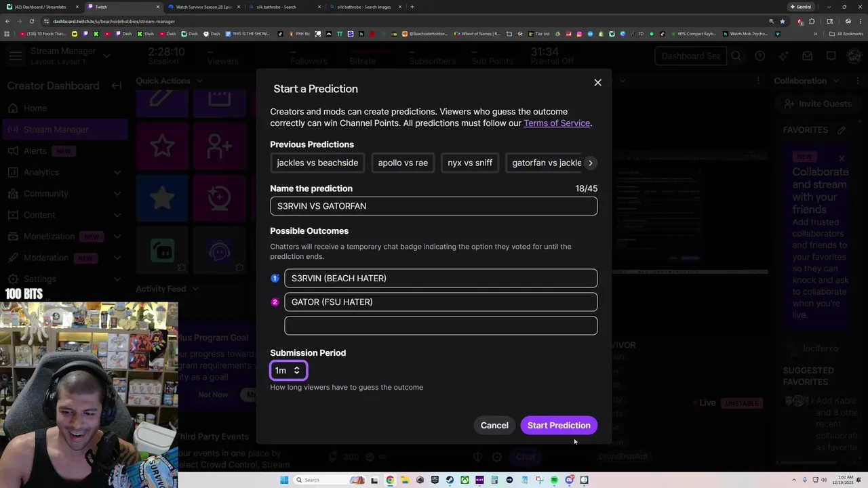This screenshot has width=868, height=488.
Task: Edit outcome one S3RVIN (BEACH HATER)
Action: tap(441, 278)
